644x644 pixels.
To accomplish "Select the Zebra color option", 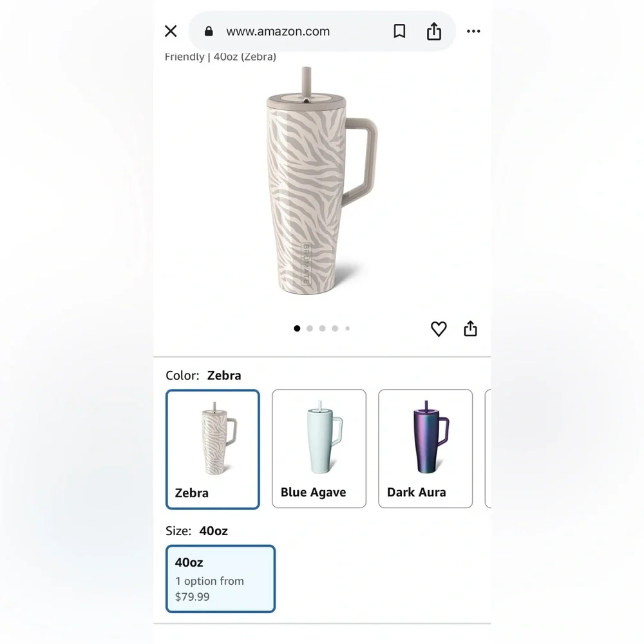I will coord(213,450).
